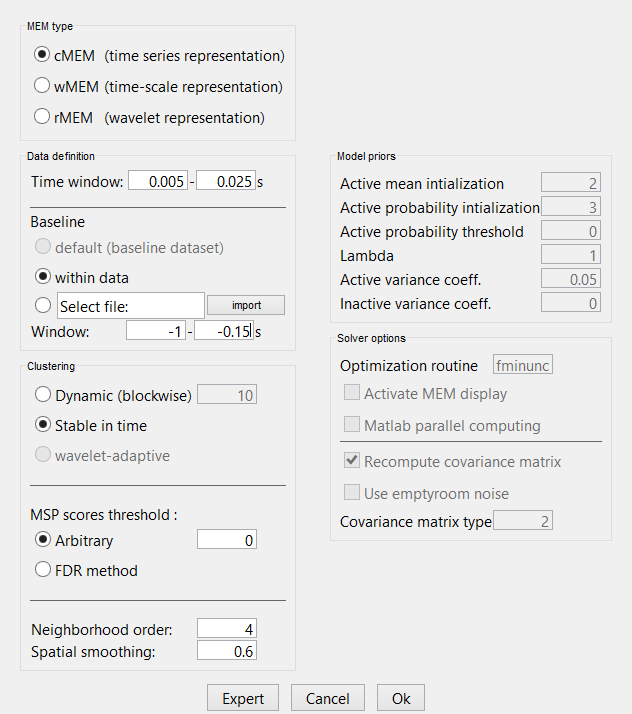632x714 pixels.
Task: Select Dynamic (blockwise) clustering
Action: tap(42, 395)
